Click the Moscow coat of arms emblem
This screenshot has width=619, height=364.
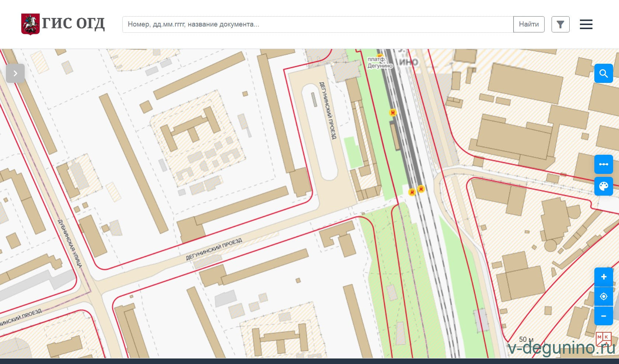pyautogui.click(x=30, y=24)
